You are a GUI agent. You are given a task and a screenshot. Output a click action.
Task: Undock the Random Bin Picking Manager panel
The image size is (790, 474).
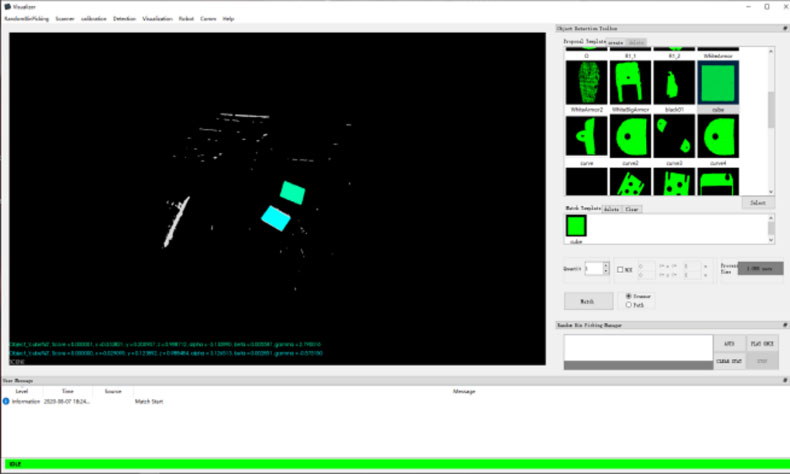[784, 326]
